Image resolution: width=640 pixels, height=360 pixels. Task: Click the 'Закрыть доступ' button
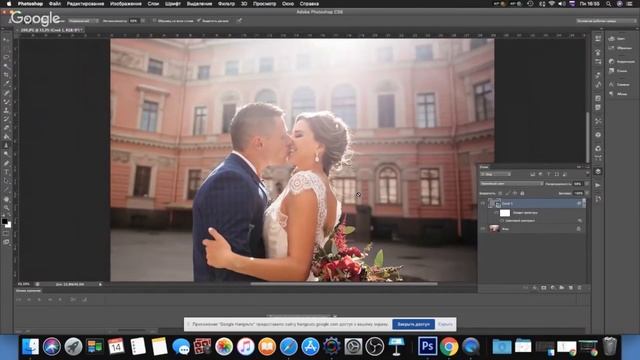413,324
